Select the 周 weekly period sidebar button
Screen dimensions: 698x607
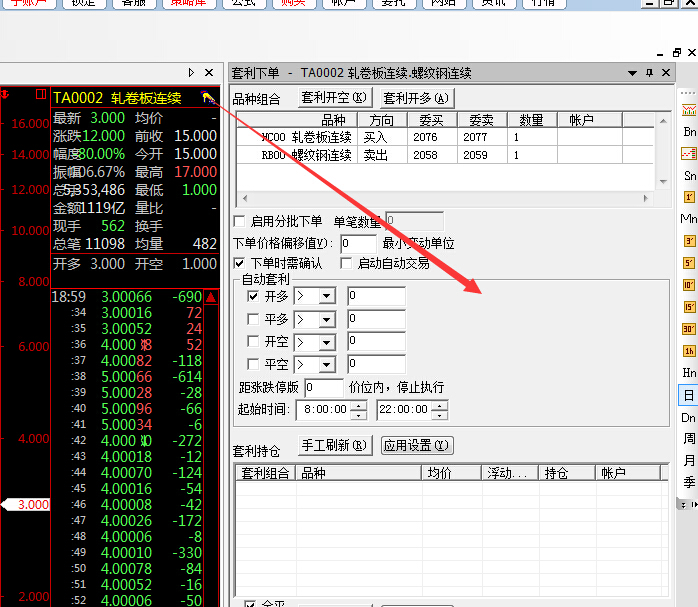click(x=689, y=439)
